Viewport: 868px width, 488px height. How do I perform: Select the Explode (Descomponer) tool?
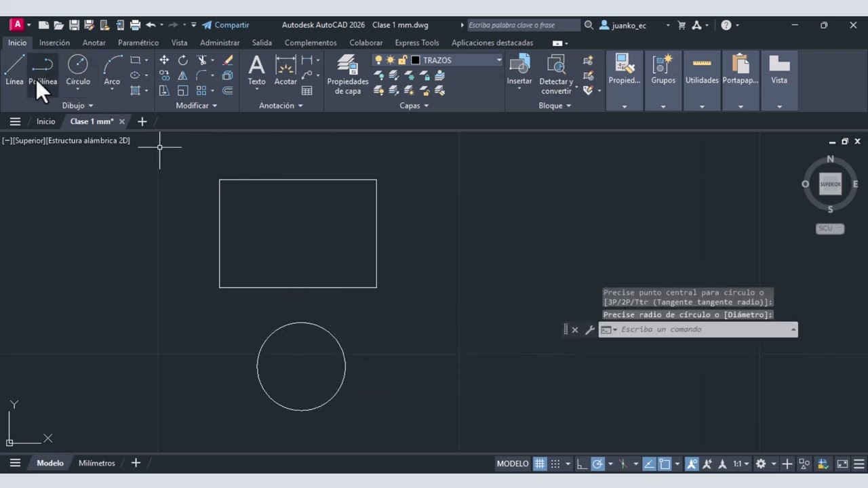[228, 75]
